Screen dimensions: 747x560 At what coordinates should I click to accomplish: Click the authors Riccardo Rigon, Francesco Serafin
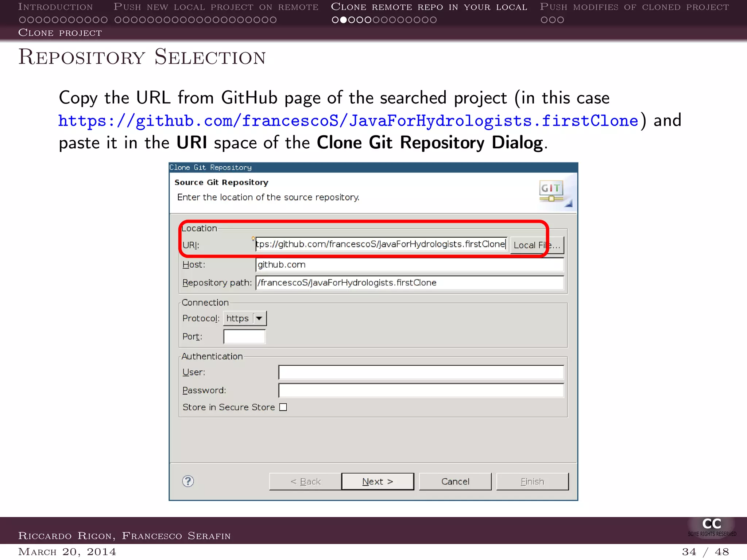click(124, 536)
